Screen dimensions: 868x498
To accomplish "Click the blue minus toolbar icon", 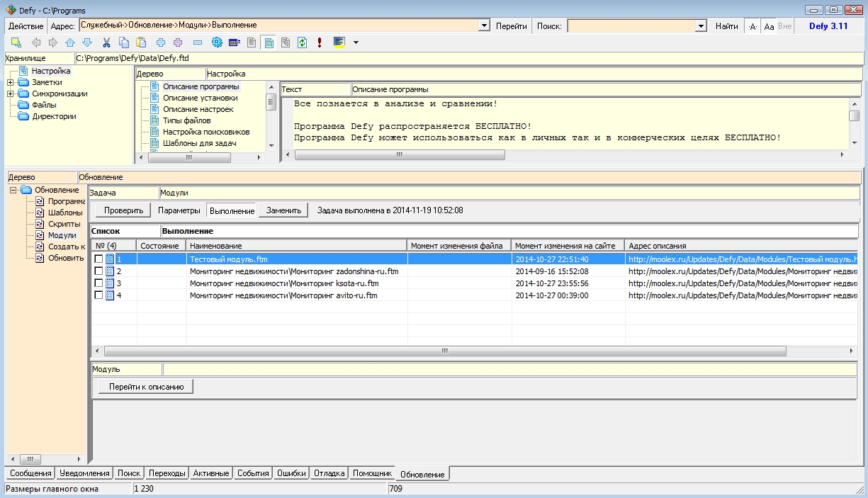I will click(197, 43).
